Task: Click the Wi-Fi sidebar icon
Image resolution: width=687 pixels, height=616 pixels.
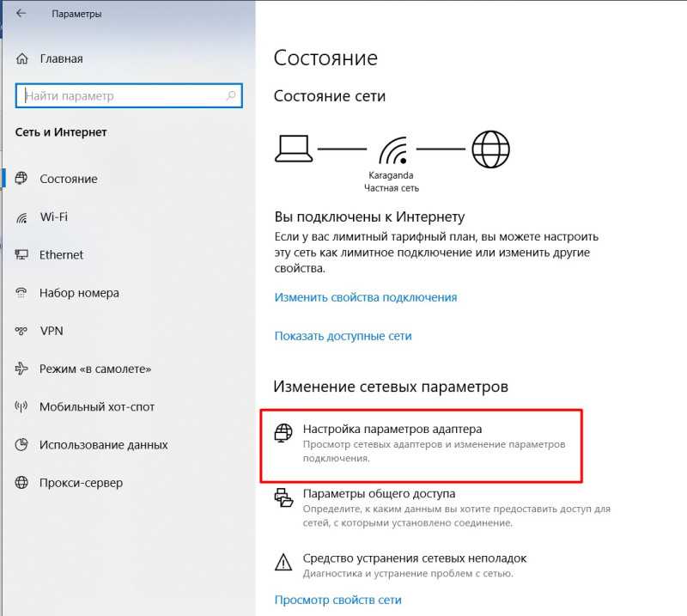Action: (21, 217)
